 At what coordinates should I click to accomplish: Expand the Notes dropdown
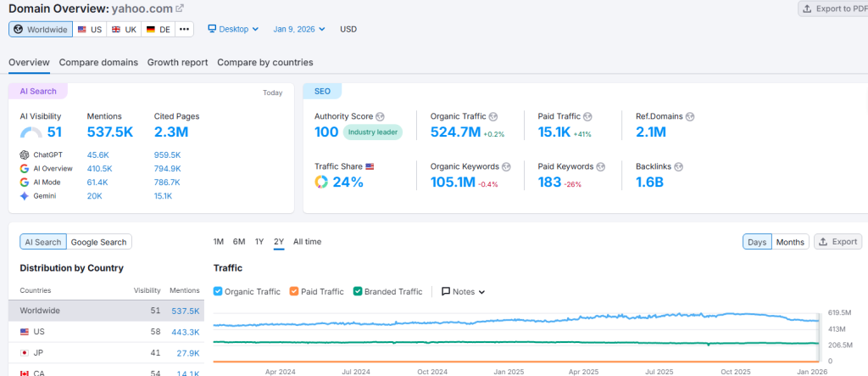pyautogui.click(x=463, y=292)
